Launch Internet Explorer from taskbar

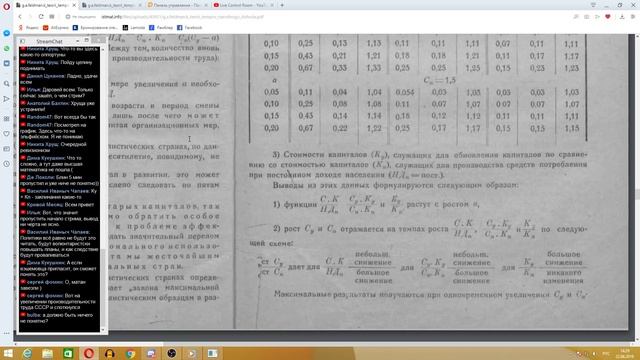(27, 353)
